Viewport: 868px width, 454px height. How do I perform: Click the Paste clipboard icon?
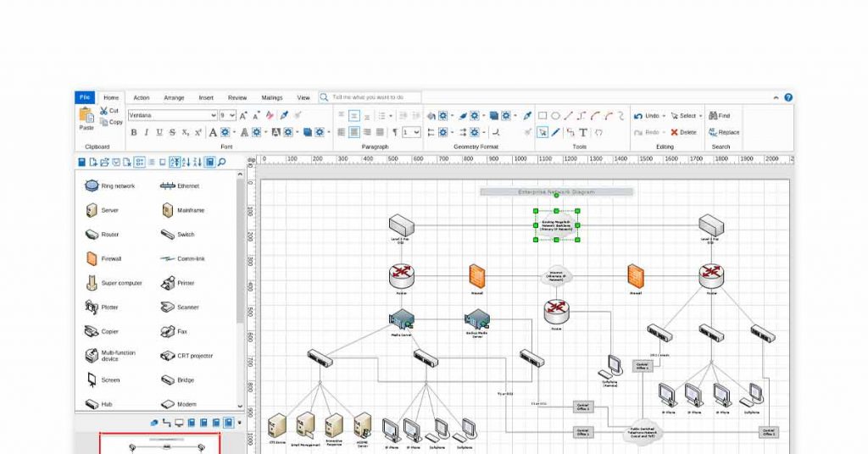click(86, 117)
